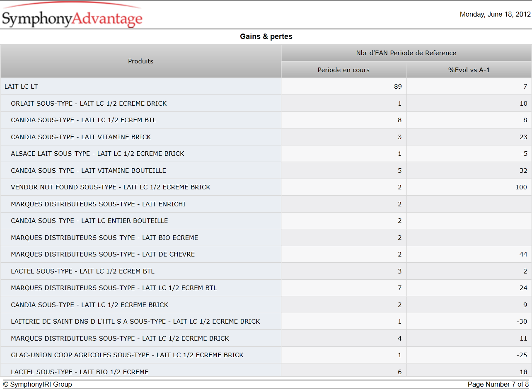Select the LAIT LC LT row label
The width and height of the screenshot is (532, 392).
click(x=21, y=87)
